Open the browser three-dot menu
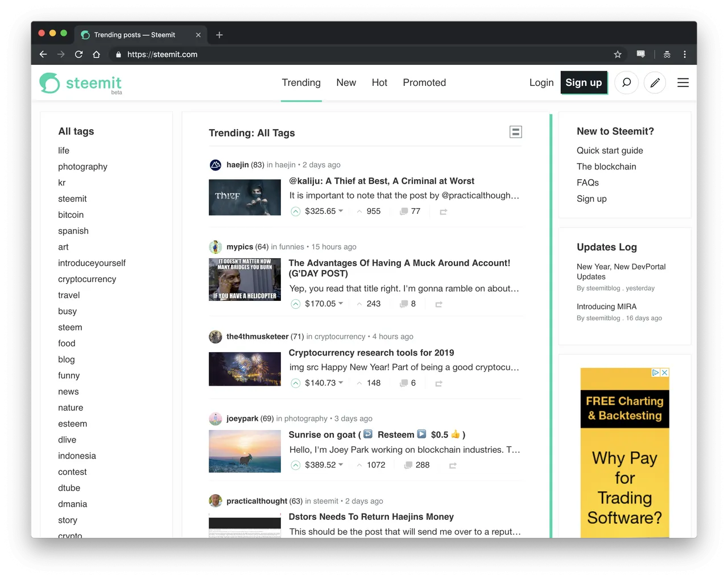 685,55
